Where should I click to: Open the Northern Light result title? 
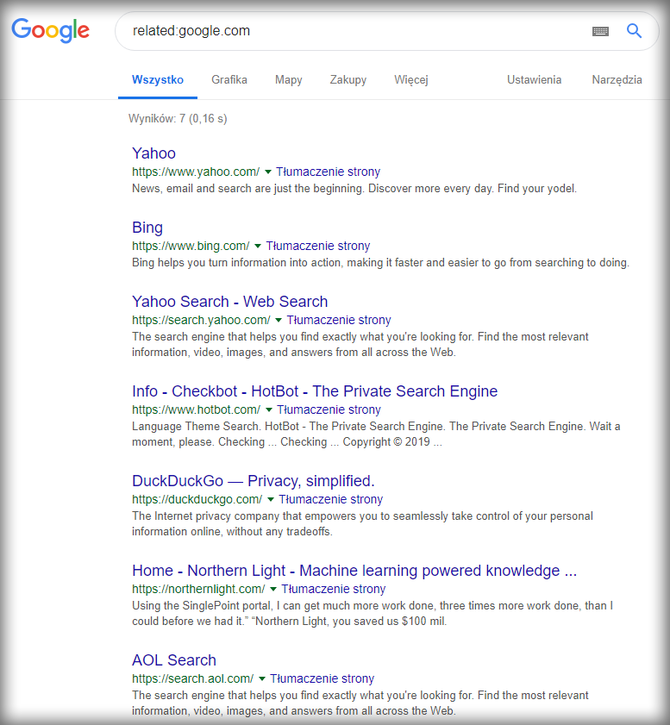pos(355,571)
